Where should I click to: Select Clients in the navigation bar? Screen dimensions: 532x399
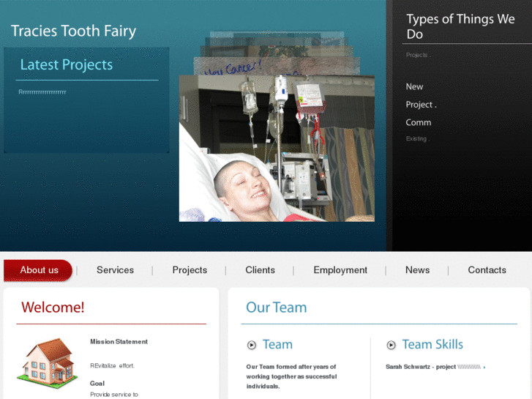[261, 270]
